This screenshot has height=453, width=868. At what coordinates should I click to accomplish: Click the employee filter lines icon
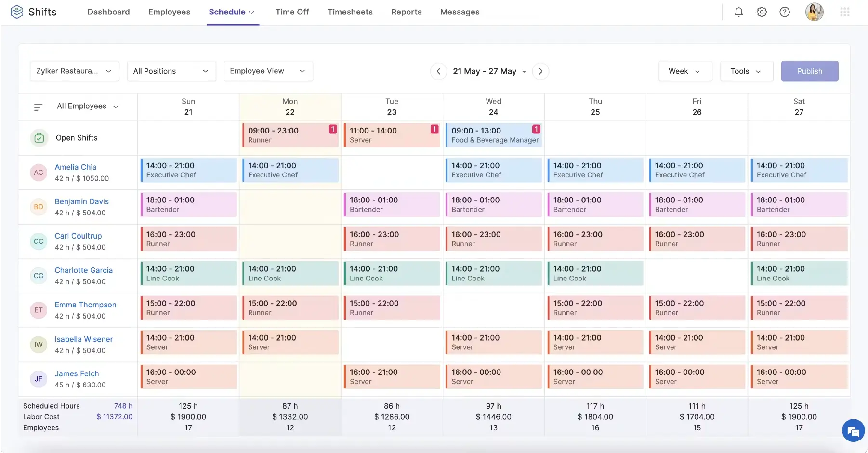38,107
